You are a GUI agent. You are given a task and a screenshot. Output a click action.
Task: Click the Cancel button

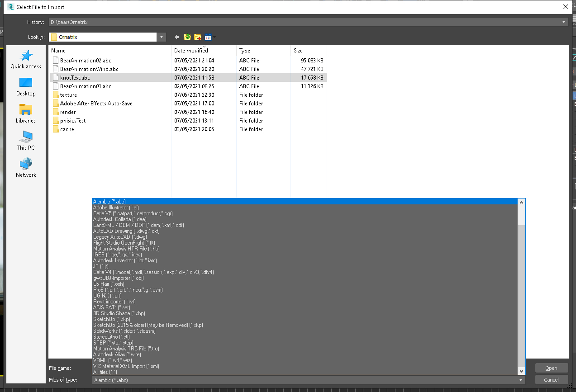pos(551,380)
